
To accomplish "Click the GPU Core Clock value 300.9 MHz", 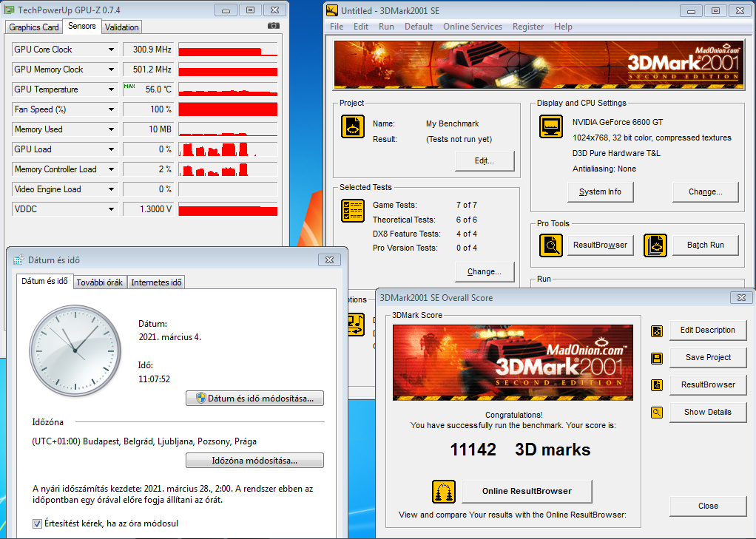I will (x=147, y=50).
